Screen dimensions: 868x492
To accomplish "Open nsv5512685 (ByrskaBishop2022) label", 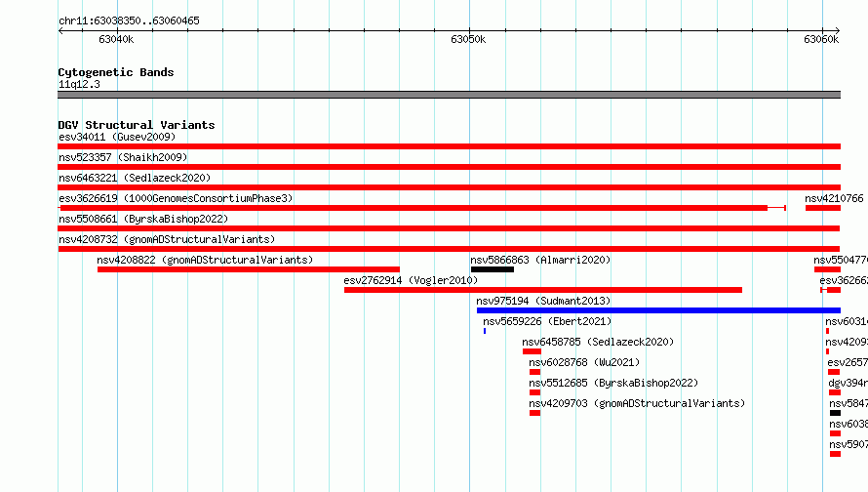I will point(613,383).
